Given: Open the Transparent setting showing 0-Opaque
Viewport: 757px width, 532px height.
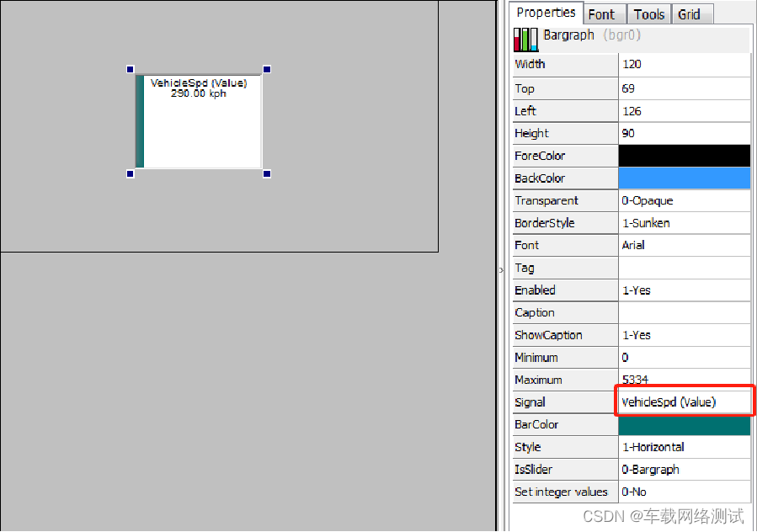Looking at the screenshot, I should point(684,200).
